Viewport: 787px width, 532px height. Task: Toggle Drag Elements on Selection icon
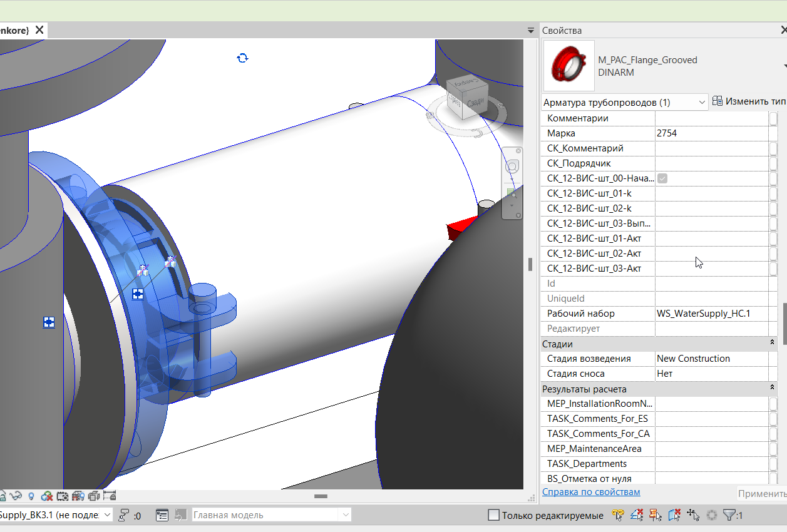pos(693,515)
